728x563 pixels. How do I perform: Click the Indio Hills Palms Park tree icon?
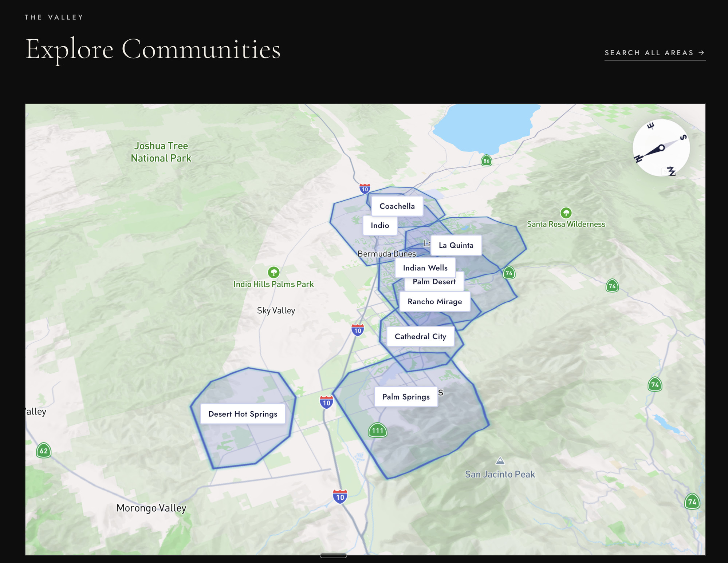274,272
